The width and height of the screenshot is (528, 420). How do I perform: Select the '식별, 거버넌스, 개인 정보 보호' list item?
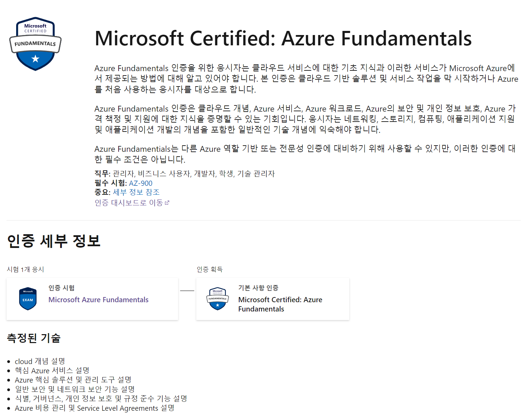[x=101, y=399]
